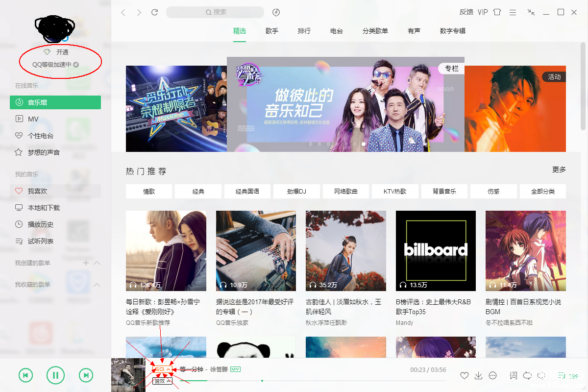Image resolution: width=588 pixels, height=392 pixels.
Task: Go forward with the right arrow
Action: click(x=139, y=12)
